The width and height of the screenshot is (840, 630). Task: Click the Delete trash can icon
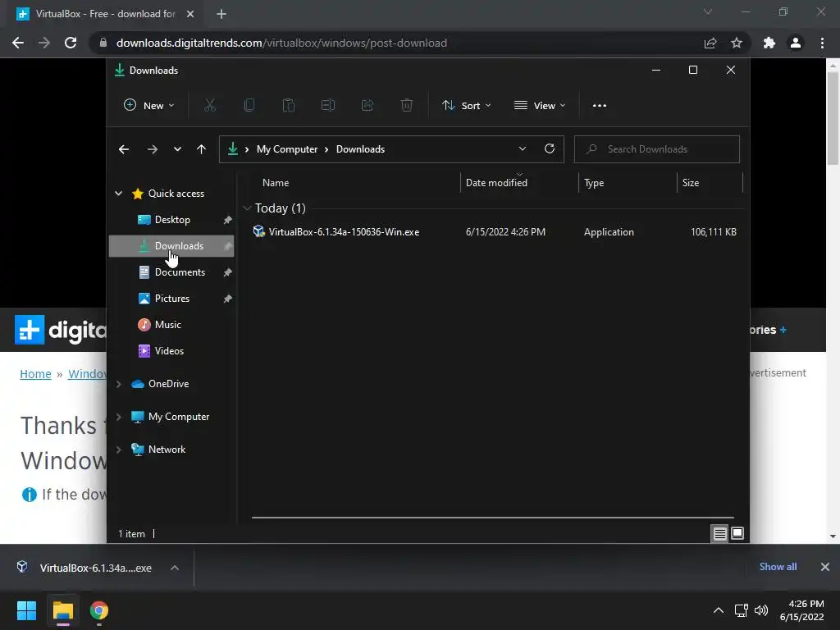coord(407,106)
